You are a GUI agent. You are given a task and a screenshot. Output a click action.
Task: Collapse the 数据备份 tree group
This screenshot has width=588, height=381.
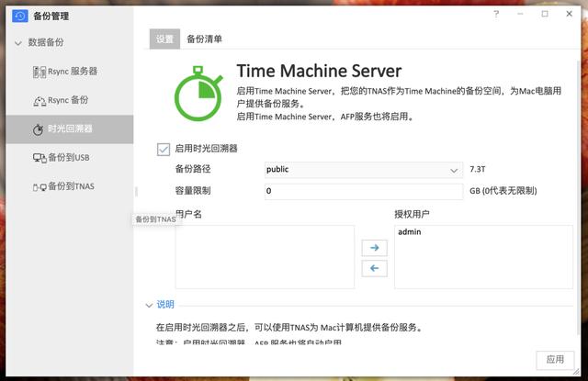click(18, 43)
